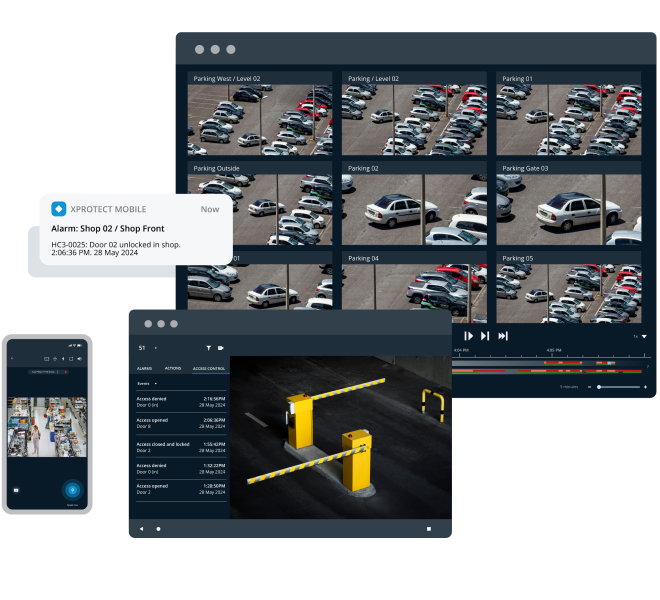Click the filter icon in access panel
Image resolution: width=660 pixels, height=600 pixels.
(x=209, y=348)
